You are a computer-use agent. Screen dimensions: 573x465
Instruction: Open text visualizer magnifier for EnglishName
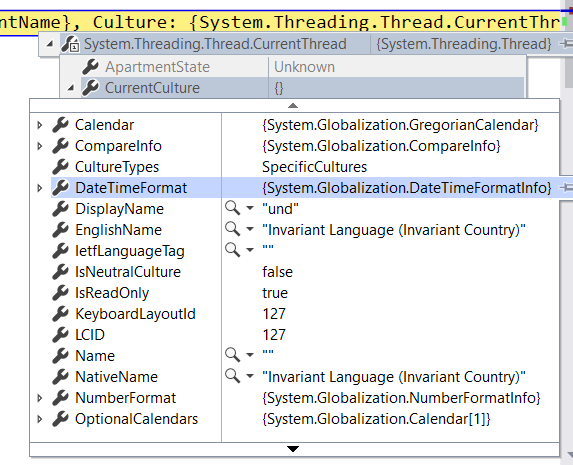(x=232, y=229)
